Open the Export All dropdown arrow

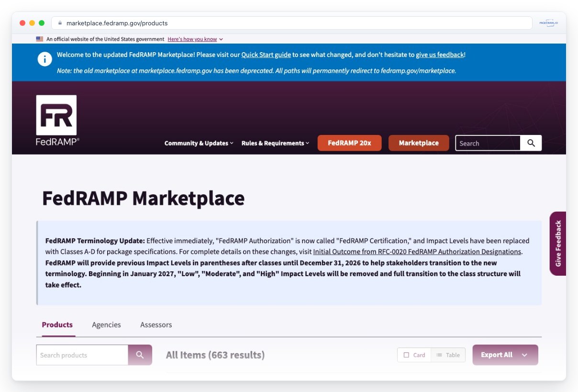524,355
